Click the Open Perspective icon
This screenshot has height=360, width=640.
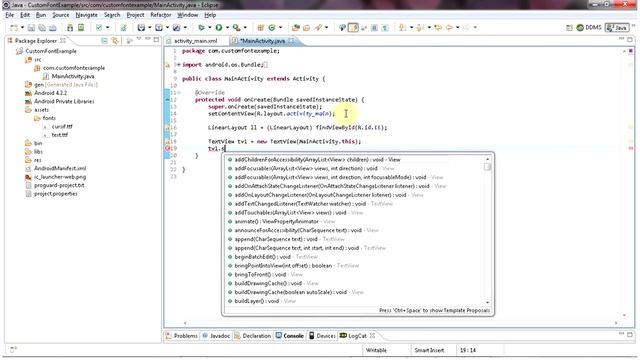point(569,28)
